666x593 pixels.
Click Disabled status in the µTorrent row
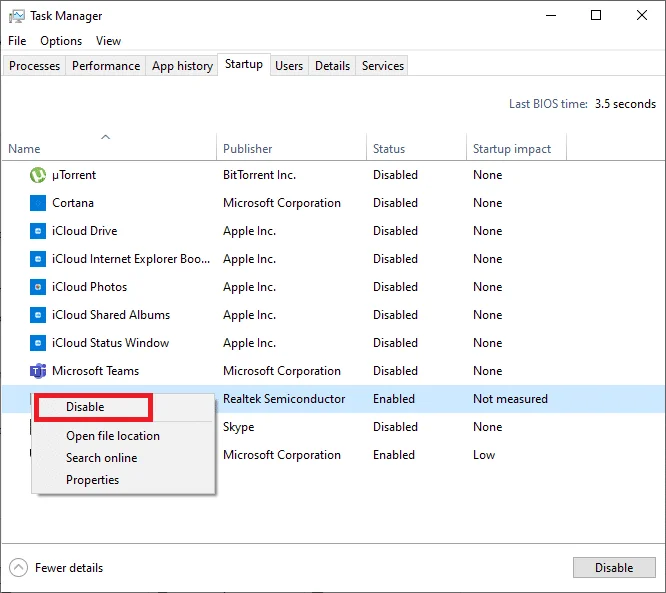tap(395, 175)
